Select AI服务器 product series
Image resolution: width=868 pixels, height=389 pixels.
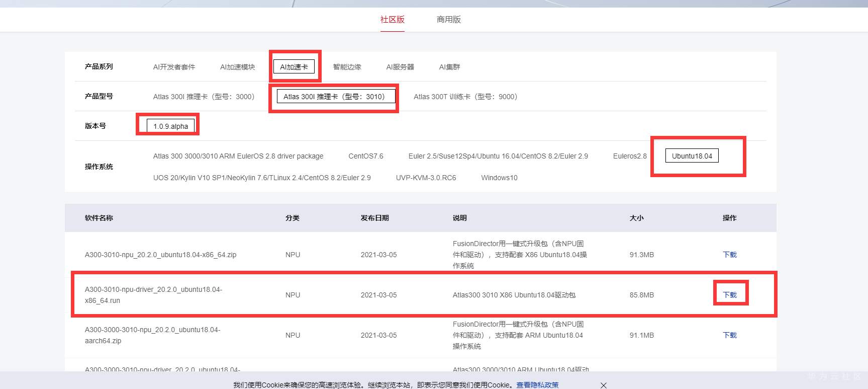(400, 67)
